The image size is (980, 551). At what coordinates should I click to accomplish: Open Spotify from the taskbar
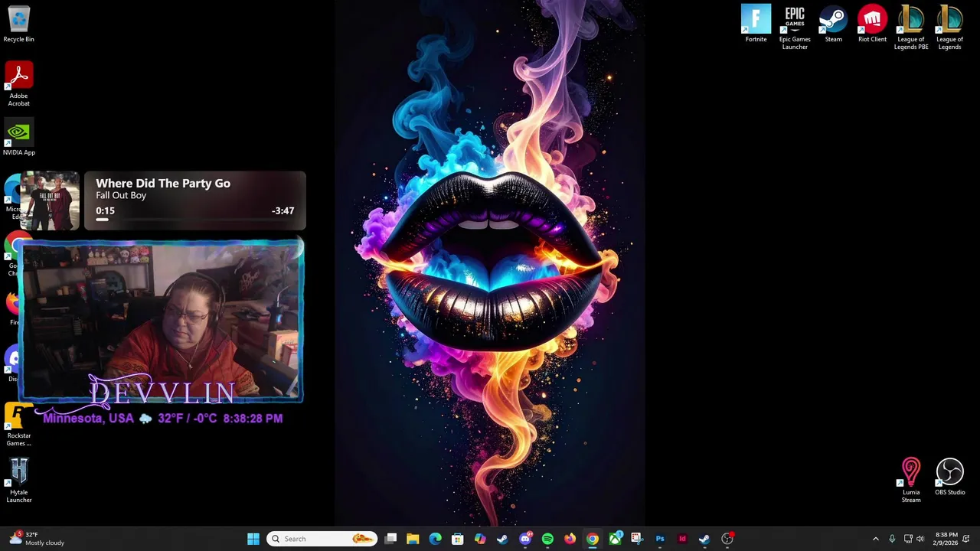point(547,539)
